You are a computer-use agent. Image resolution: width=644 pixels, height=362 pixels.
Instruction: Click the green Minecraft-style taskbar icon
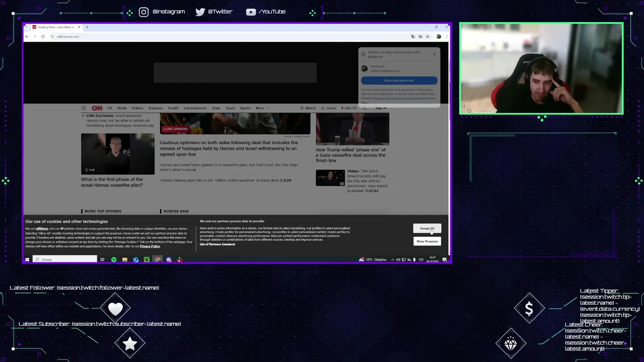point(147,259)
